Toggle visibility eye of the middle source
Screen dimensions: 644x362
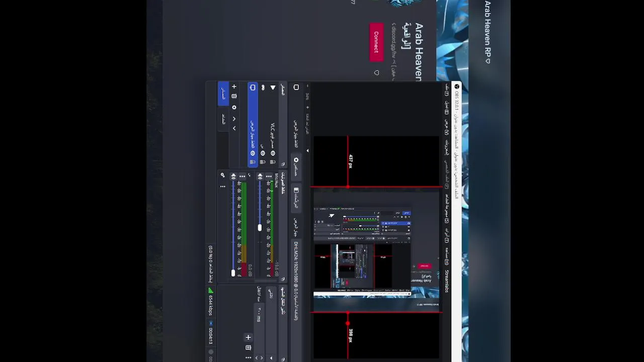263,153
